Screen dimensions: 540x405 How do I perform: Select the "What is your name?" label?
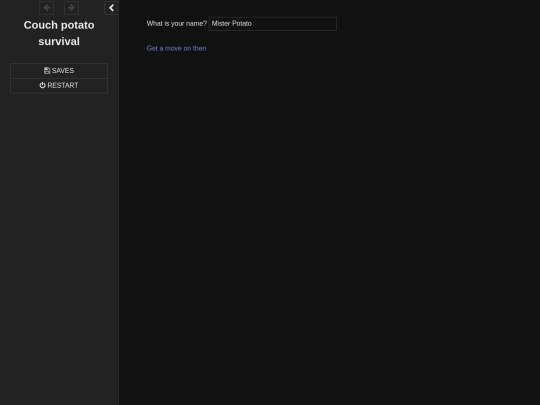pos(177,23)
